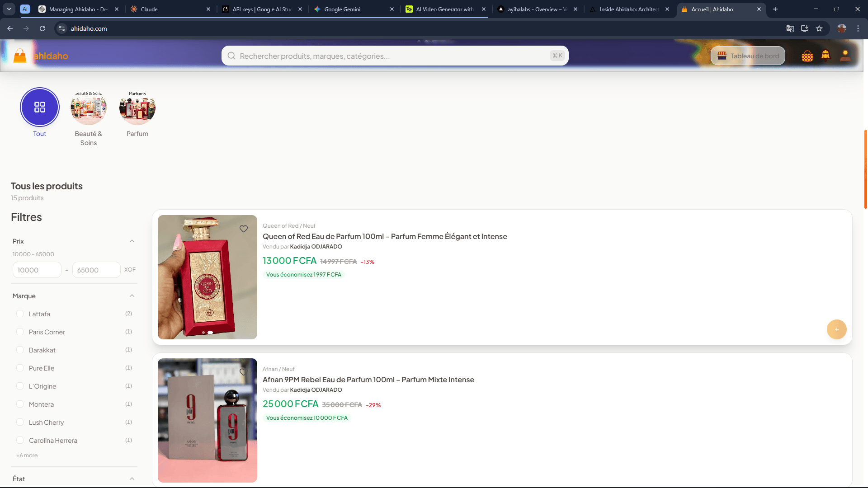Click the minimum price input field

click(x=37, y=270)
